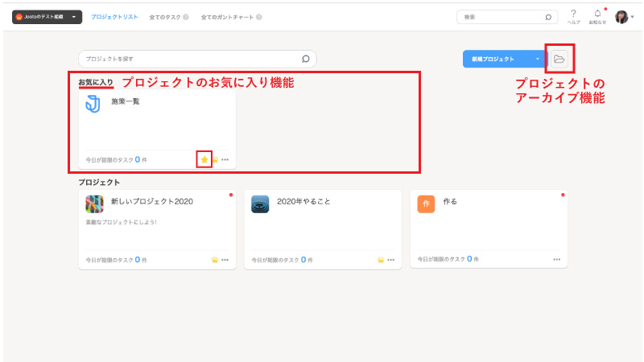Open the user avatar menu
The image size is (644, 362).
623,17
